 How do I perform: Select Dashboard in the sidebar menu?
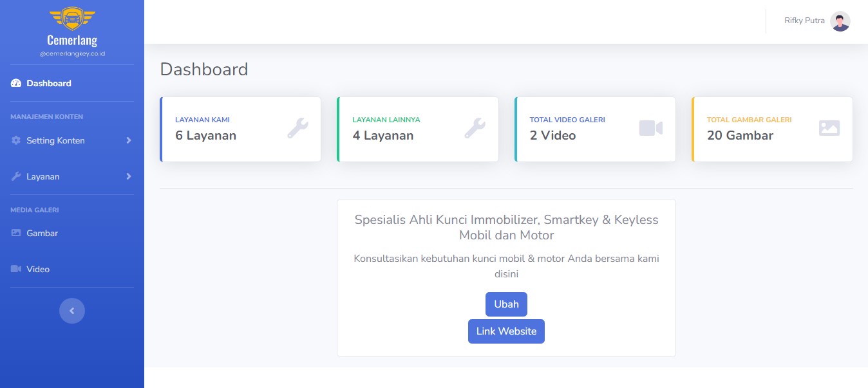[49, 83]
